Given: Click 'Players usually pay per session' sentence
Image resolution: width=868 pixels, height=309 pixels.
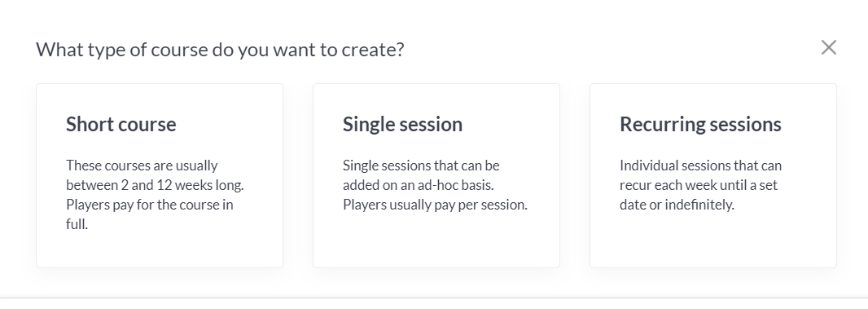Looking at the screenshot, I should [x=435, y=205].
